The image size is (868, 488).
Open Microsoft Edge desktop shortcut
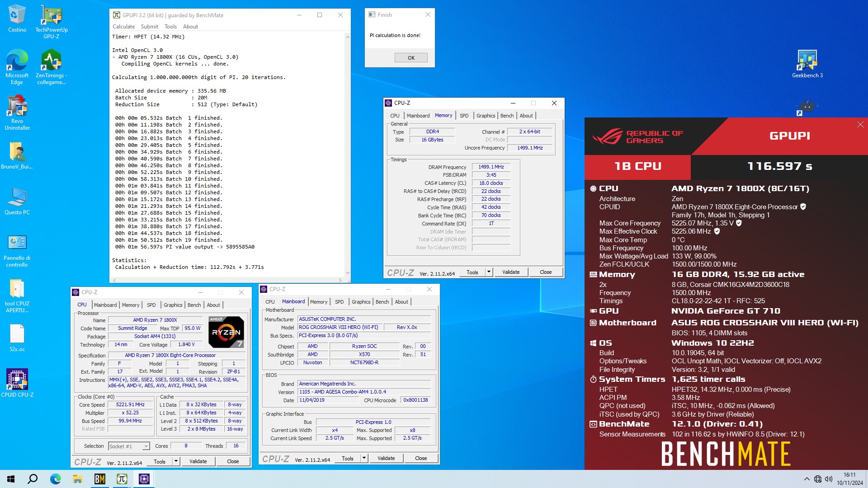(x=17, y=67)
